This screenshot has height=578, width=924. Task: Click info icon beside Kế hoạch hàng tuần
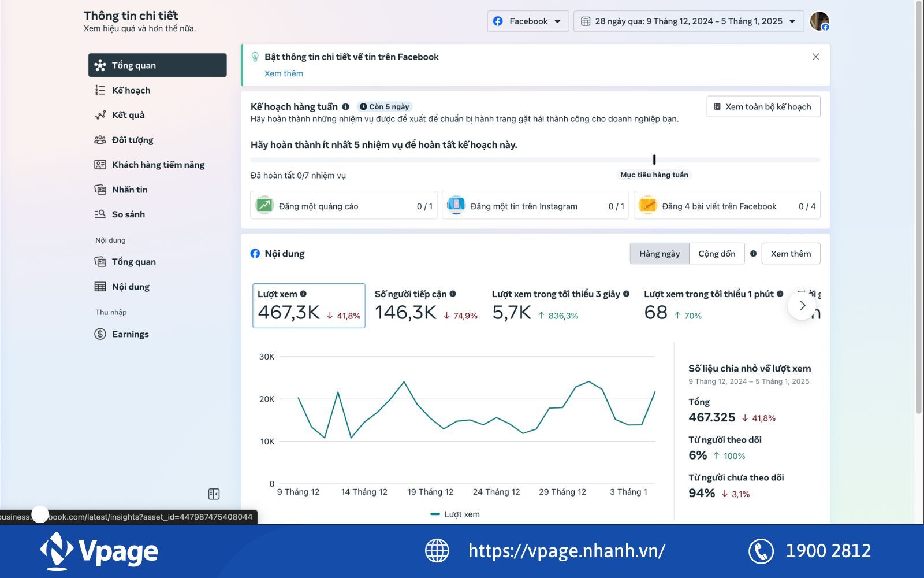point(345,106)
